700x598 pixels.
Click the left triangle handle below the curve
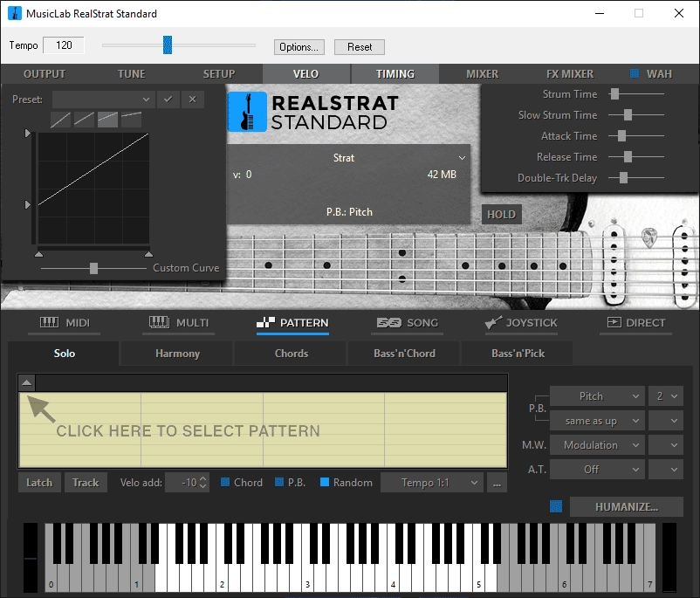[38, 254]
